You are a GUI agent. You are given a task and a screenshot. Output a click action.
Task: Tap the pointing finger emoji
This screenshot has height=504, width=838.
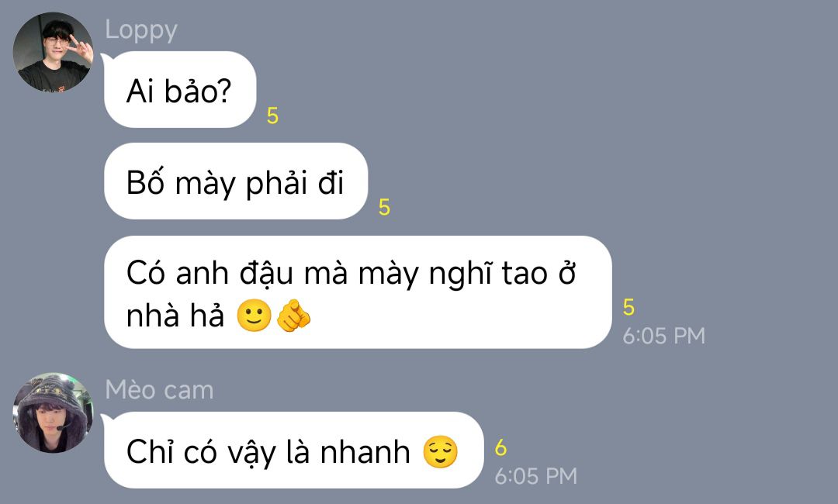[293, 315]
